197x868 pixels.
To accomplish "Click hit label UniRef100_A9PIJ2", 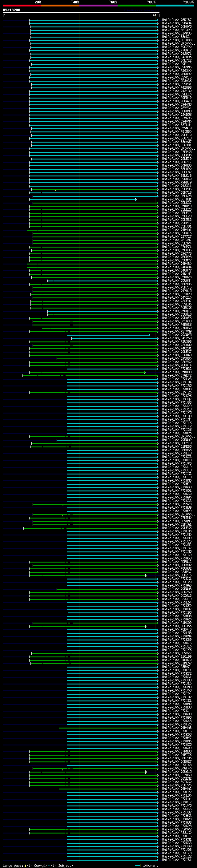I will (177, 64).
